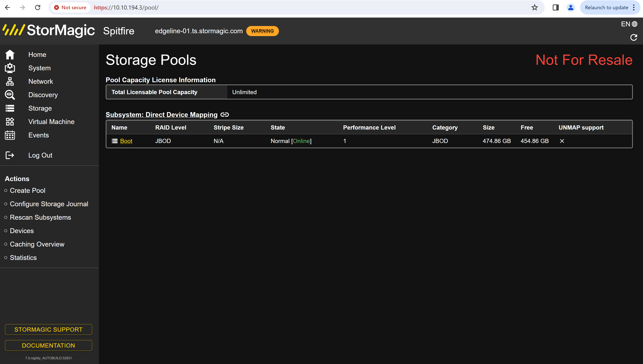Click the Create Pool action
643x364 pixels.
click(28, 190)
